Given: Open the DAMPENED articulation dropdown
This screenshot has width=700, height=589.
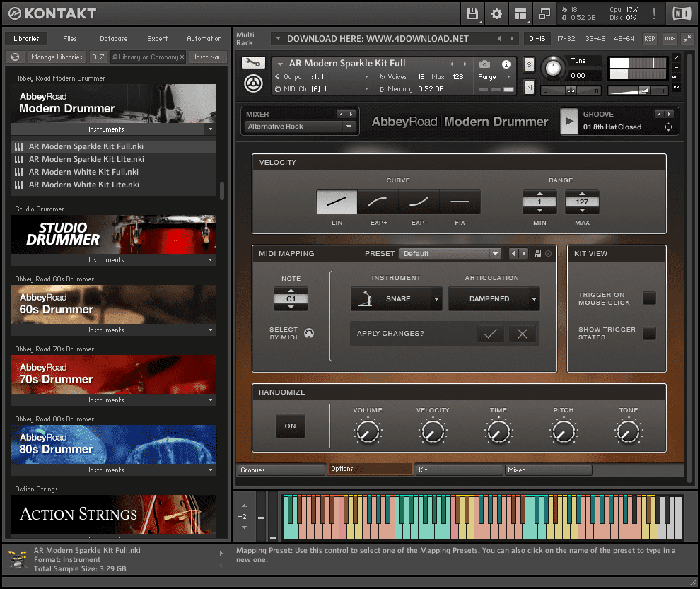Looking at the screenshot, I should pos(494,298).
